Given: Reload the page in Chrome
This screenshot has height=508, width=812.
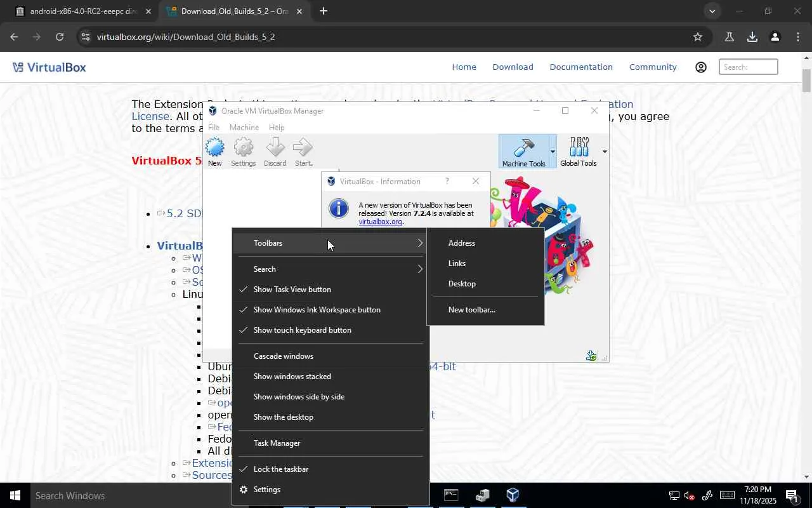Looking at the screenshot, I should click(x=59, y=37).
